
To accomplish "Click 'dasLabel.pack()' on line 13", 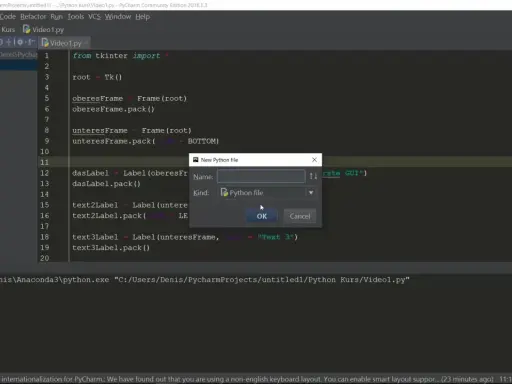I will (x=106, y=184).
